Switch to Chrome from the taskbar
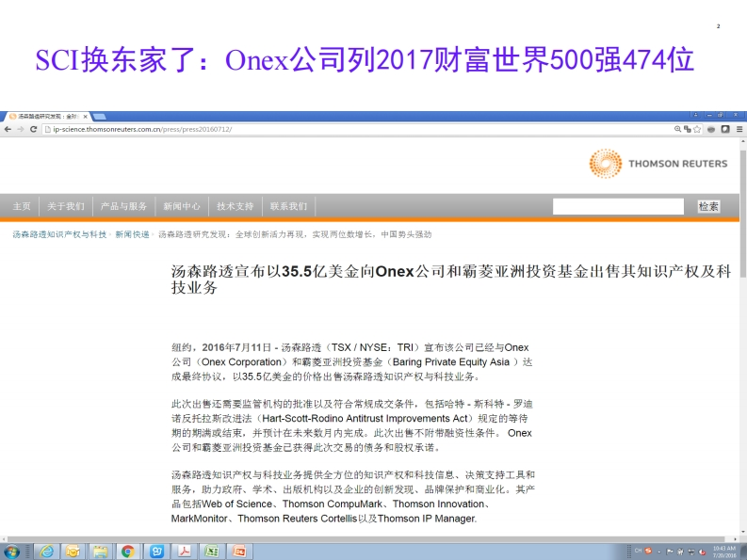 [127, 552]
